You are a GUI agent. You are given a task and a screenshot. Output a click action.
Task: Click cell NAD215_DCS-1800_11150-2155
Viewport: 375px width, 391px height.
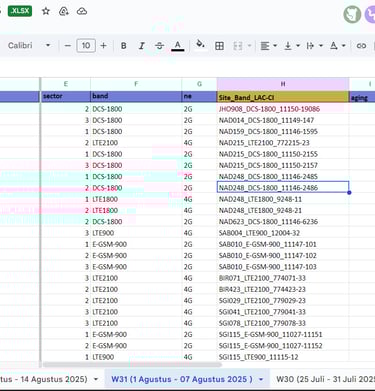283,154
